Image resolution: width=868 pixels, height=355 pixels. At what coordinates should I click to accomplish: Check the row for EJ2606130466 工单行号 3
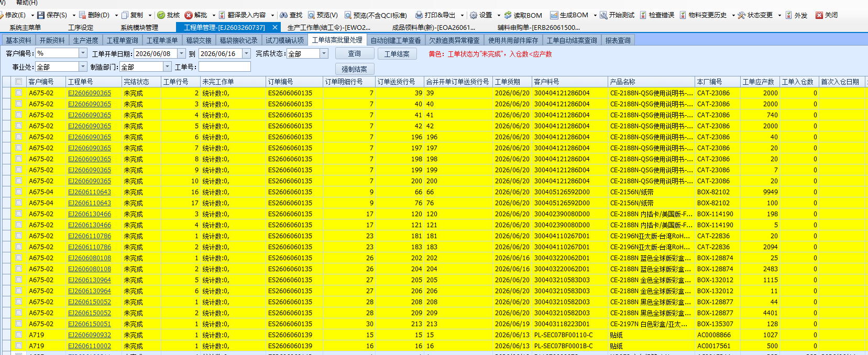19,214
